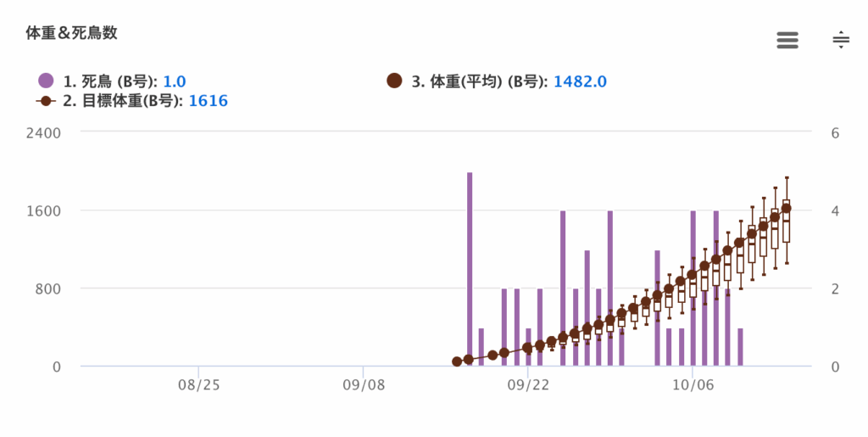Screen dimensions: 868x437
Task: Toggle the 3. 体重(平均) (B号) series label
Action: pos(479,81)
